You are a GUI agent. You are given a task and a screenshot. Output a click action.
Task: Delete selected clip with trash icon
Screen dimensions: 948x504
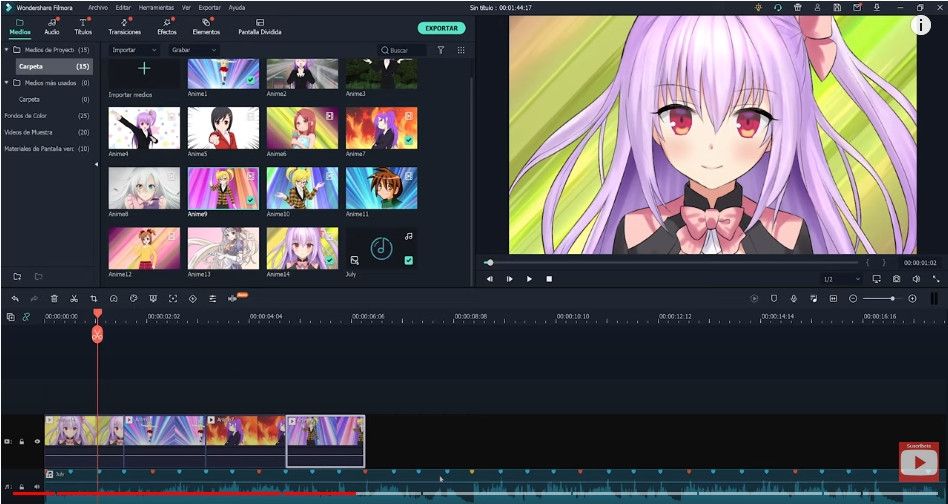click(54, 298)
